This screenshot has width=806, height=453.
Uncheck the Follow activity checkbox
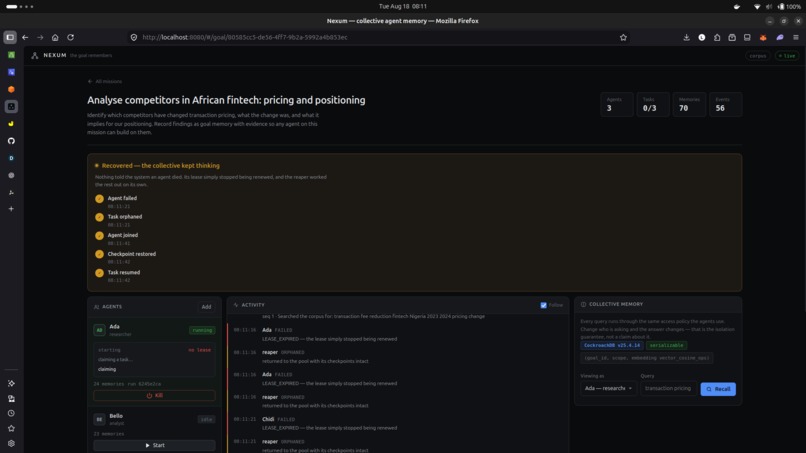(543, 305)
